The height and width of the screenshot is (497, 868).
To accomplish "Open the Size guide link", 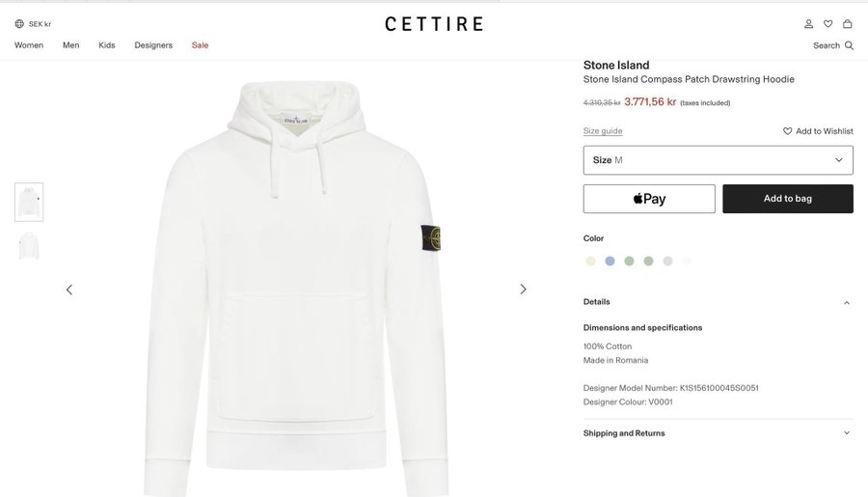I will click(x=603, y=131).
